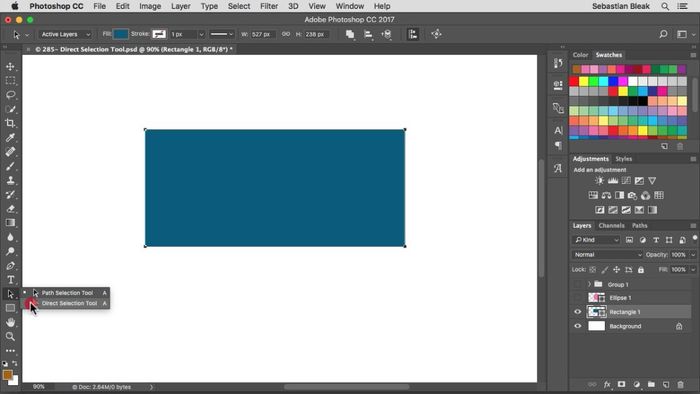
Task: Create a new group folder icon
Action: click(x=651, y=384)
